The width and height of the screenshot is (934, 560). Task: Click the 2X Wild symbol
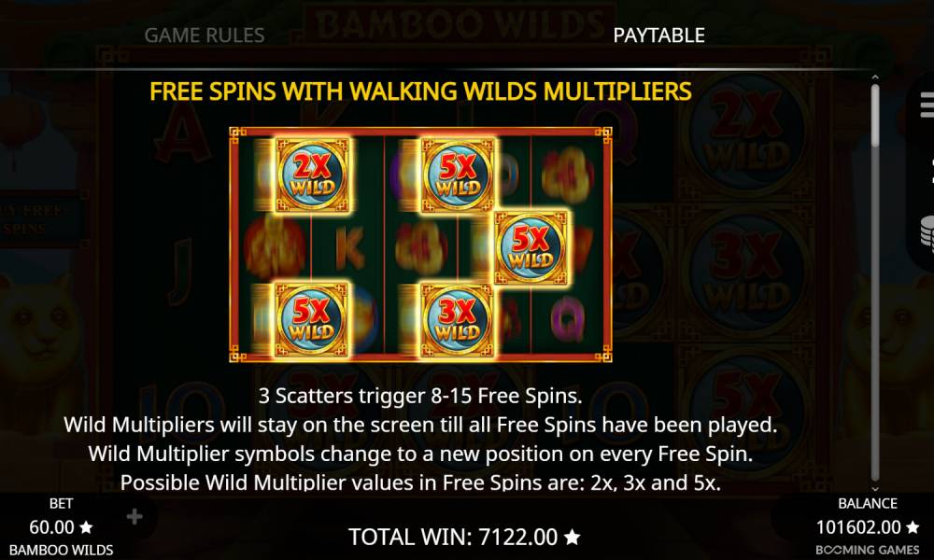[312, 175]
